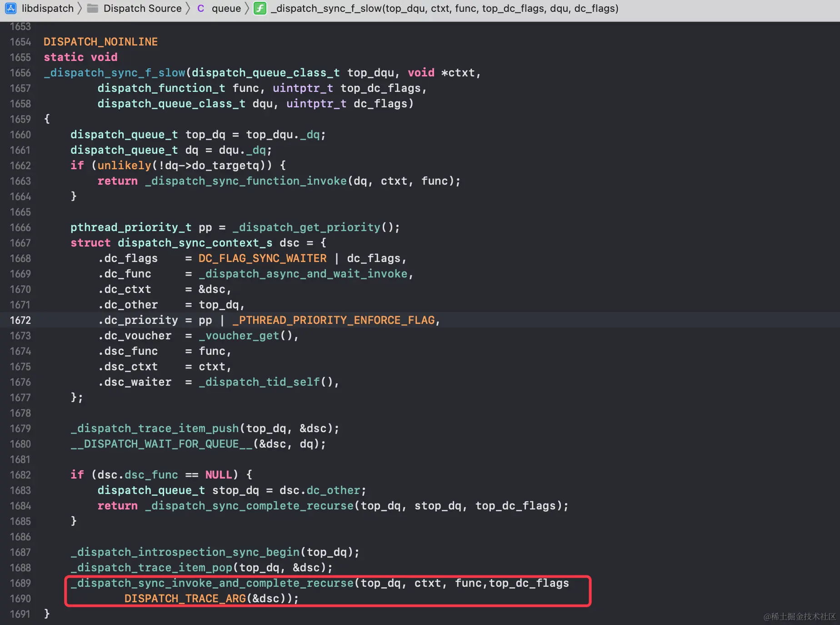The image size is (840, 625).
Task: Click line number 1662 in the gutter
Action: (20, 166)
